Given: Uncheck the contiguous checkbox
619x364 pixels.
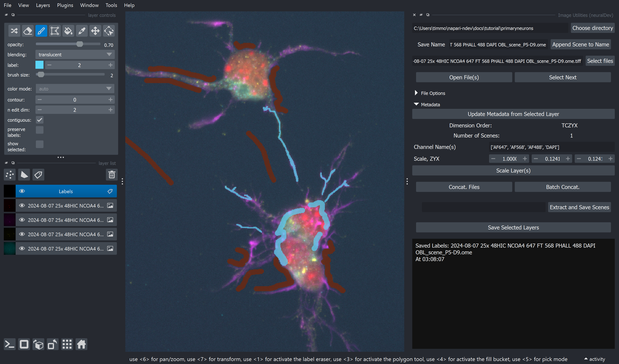Looking at the screenshot, I should coord(39,120).
